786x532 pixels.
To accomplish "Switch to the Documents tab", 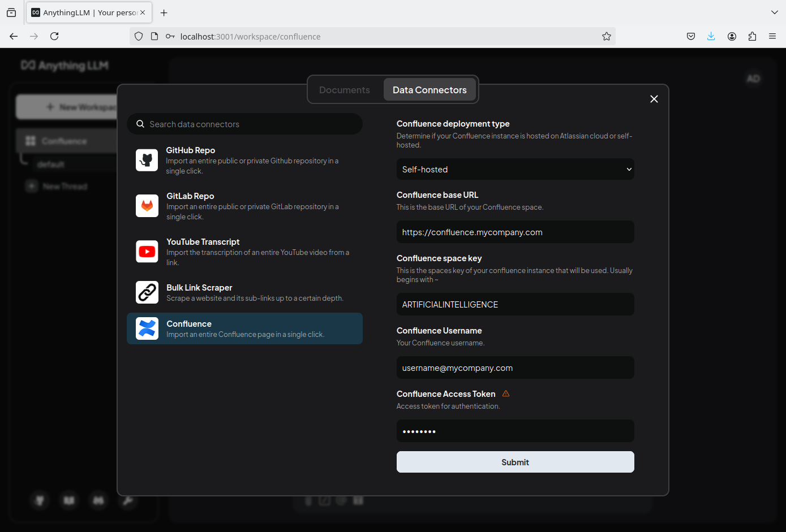I will click(x=345, y=90).
